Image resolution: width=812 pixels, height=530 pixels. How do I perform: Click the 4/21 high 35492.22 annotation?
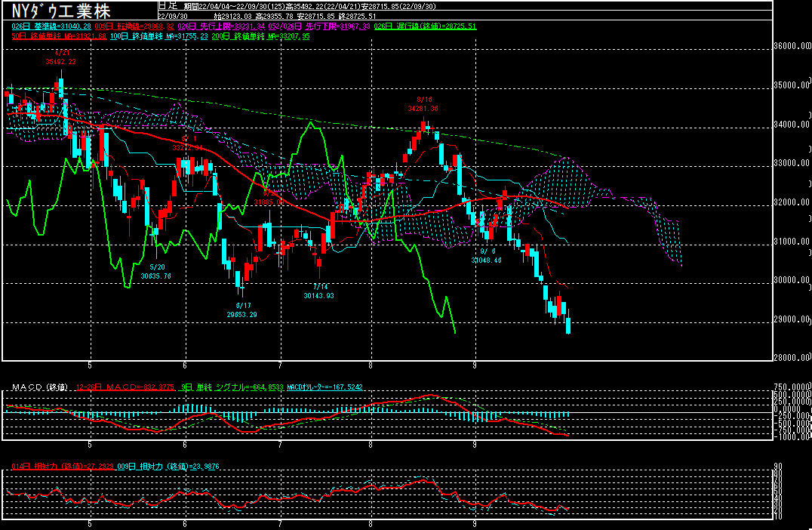60,57
